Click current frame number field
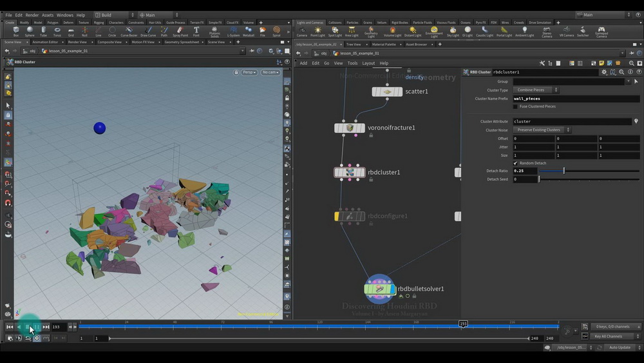The height and width of the screenshot is (363, 644). click(x=59, y=328)
